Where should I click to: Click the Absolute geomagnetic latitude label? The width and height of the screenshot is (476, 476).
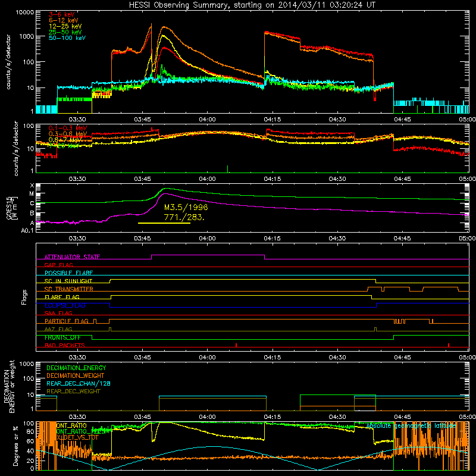[x=411, y=426]
